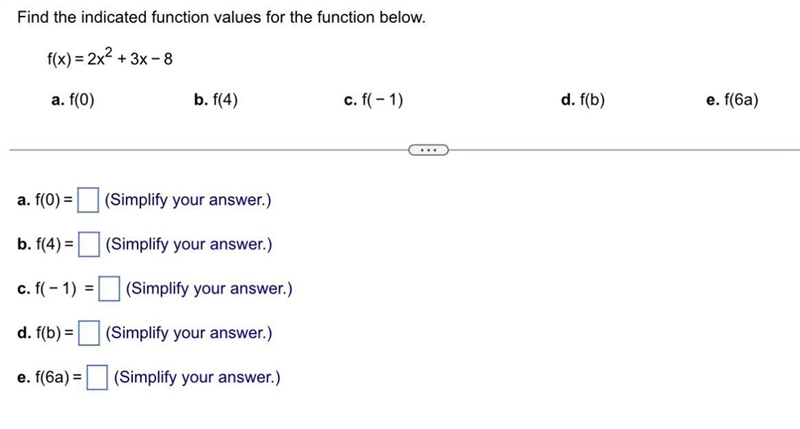Screen dimensions: 800x429
Task: Click 'Simplify your answer' hint beside f(0)
Action: pyautogui.click(x=188, y=200)
